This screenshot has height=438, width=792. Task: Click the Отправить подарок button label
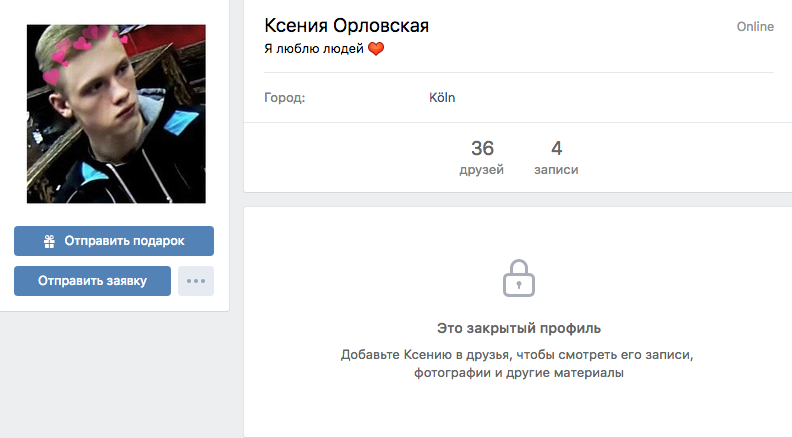pyautogui.click(x=124, y=241)
